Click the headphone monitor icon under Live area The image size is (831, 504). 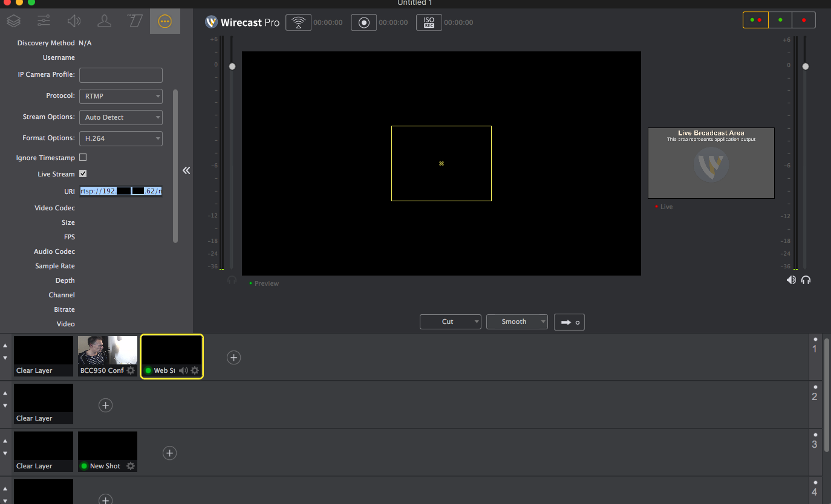click(806, 280)
